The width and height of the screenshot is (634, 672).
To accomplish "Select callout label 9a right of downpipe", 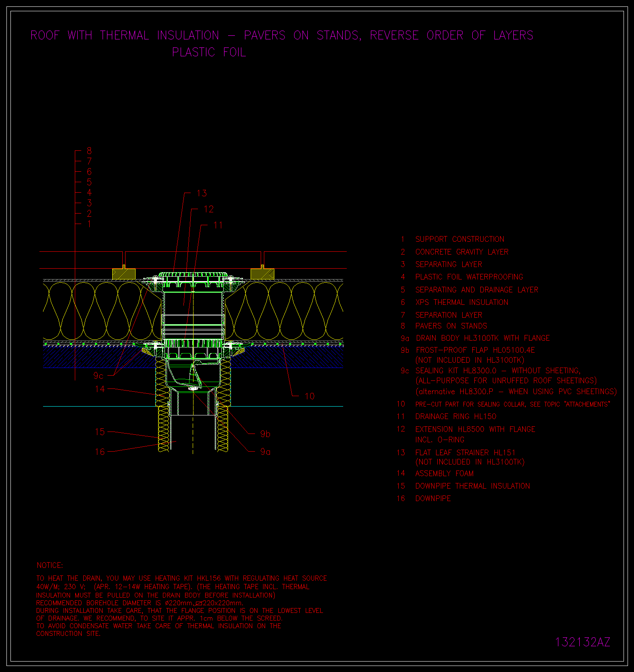I will (265, 452).
